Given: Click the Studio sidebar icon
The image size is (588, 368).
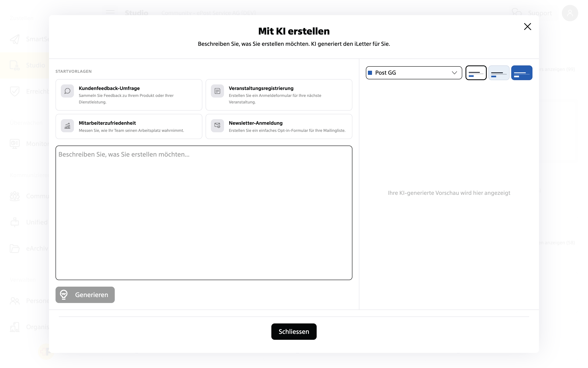Looking at the screenshot, I should (14, 65).
